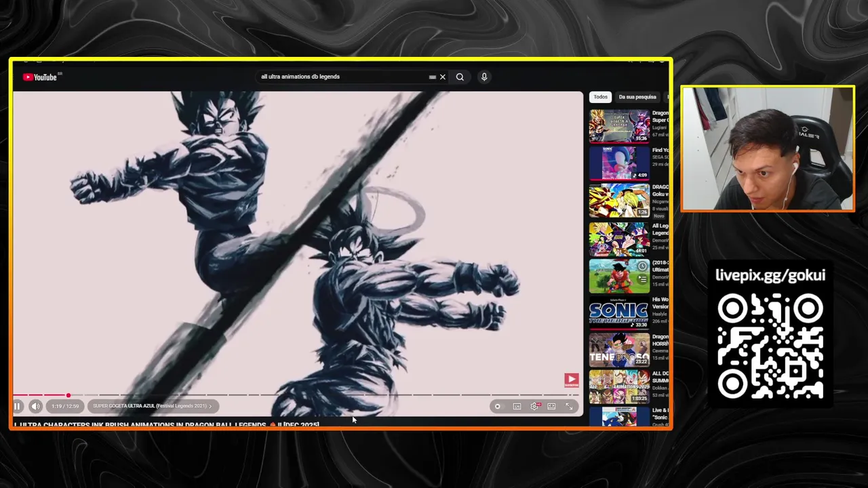The width and height of the screenshot is (868, 488).
Task: Click the livepix QR code
Action: [x=770, y=346]
